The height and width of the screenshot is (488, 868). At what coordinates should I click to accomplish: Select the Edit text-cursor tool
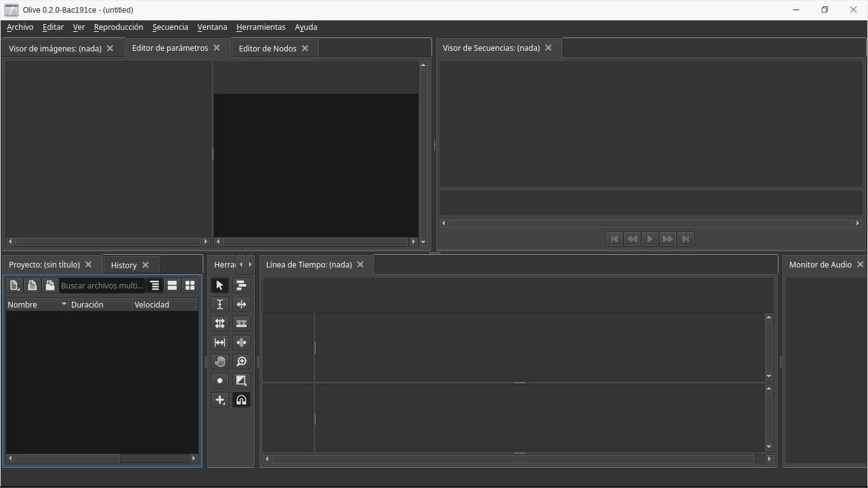220,304
